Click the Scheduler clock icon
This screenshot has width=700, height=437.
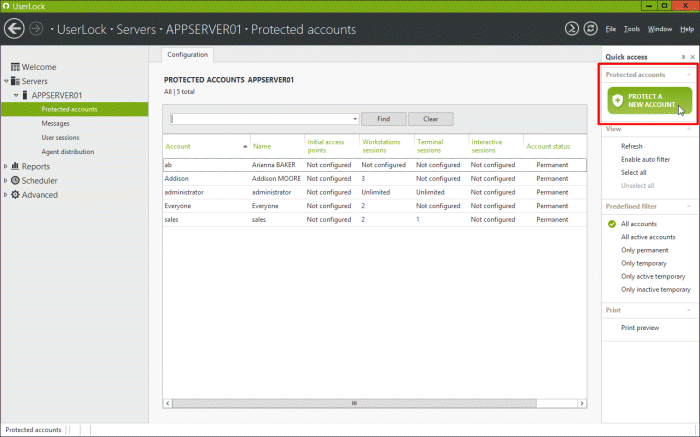click(x=15, y=181)
